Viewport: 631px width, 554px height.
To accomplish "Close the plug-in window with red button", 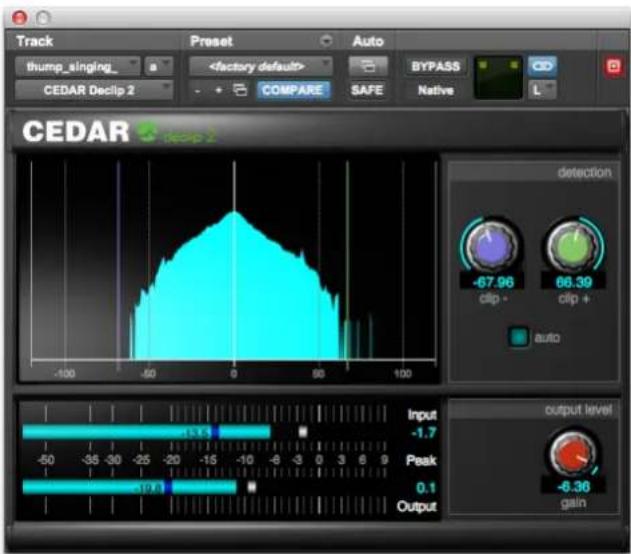I will pyautogui.click(x=19, y=18).
